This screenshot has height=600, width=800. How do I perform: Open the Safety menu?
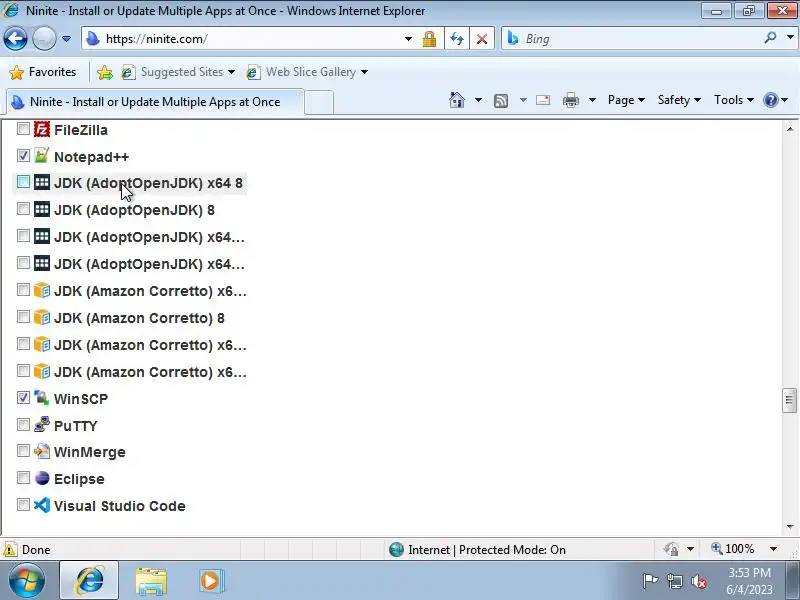(679, 100)
